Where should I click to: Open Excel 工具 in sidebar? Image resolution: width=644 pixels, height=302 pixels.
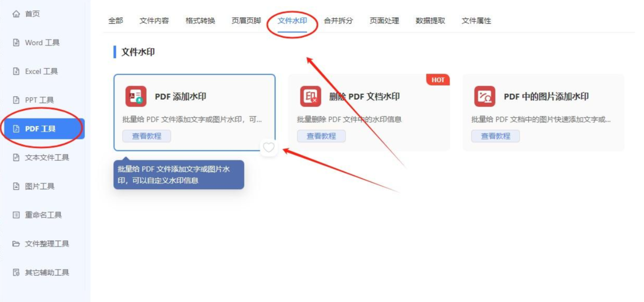[x=41, y=71]
